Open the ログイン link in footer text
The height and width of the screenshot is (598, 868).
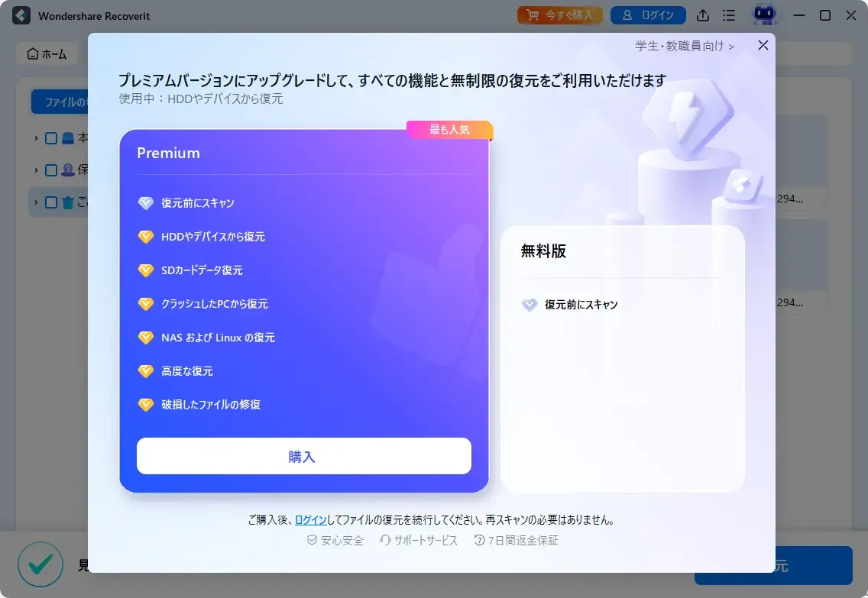tap(310, 520)
